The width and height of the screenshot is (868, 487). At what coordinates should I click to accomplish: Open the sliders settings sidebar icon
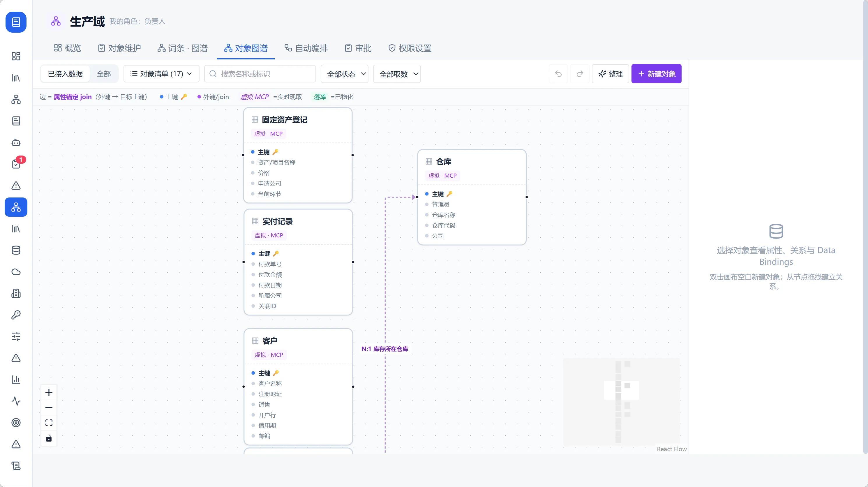16,336
